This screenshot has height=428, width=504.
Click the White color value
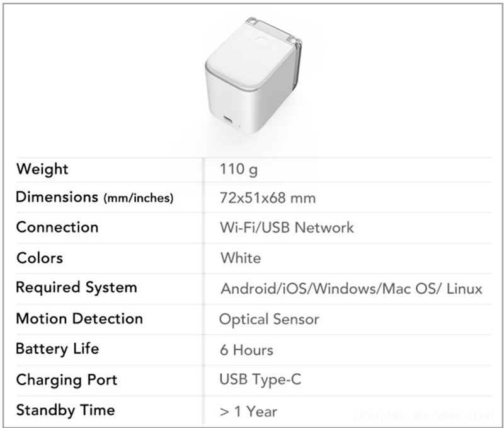click(x=241, y=258)
